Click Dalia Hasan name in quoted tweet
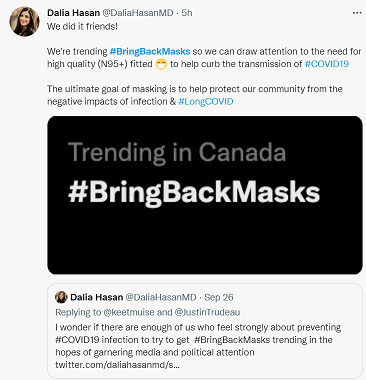 97,297
